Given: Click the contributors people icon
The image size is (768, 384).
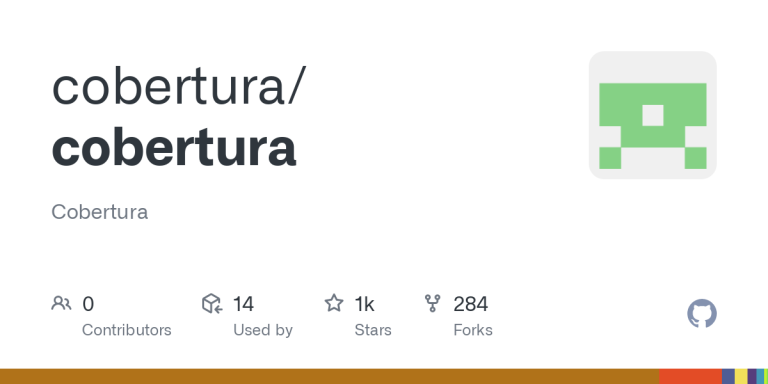Looking at the screenshot, I should 61,304.
